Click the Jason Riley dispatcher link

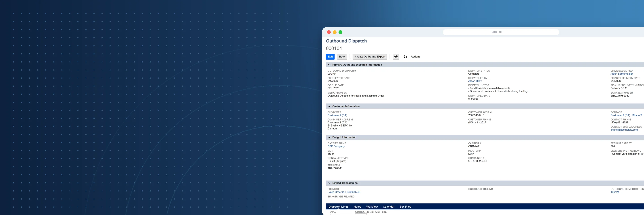coord(475,81)
